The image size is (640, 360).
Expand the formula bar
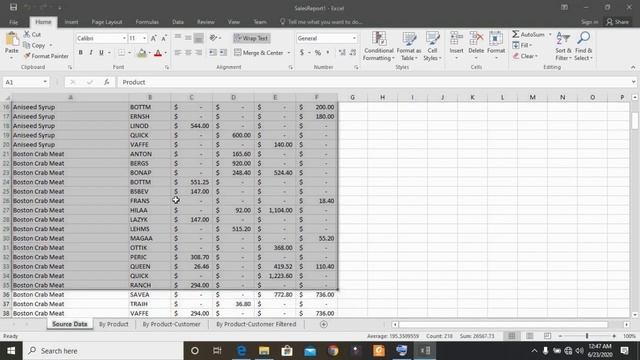[x=633, y=82]
